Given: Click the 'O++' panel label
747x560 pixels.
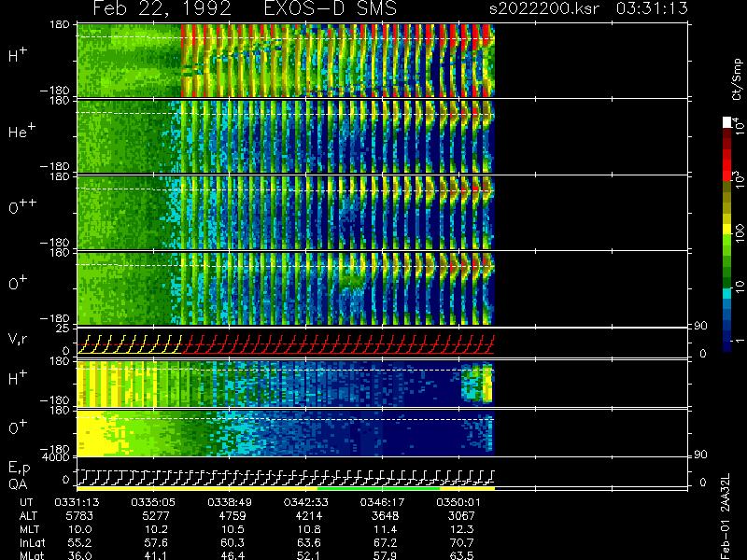Looking at the screenshot, I should coord(21,206).
